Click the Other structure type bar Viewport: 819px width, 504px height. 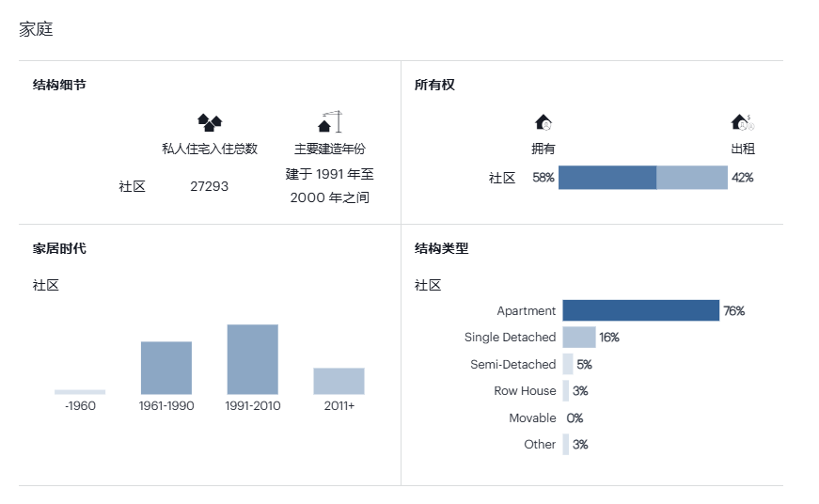pos(566,445)
